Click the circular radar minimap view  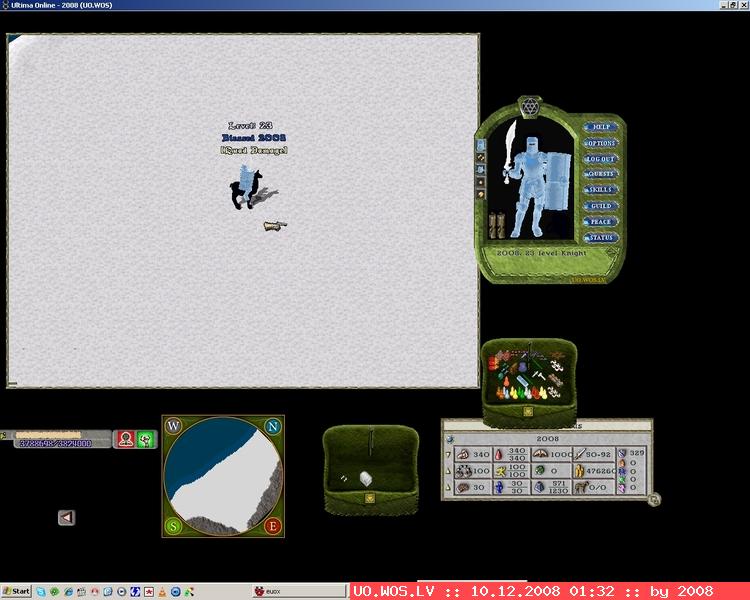(223, 476)
